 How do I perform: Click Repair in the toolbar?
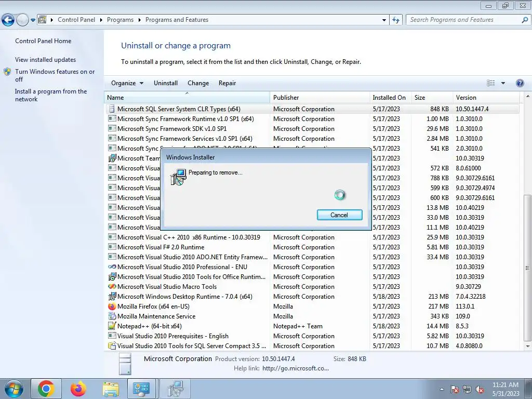(x=227, y=83)
